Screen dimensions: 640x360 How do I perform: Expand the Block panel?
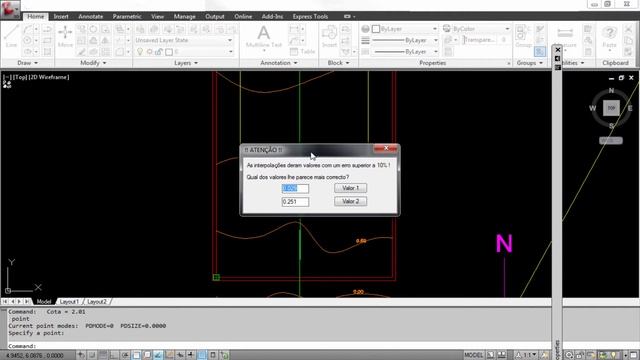click(338, 63)
